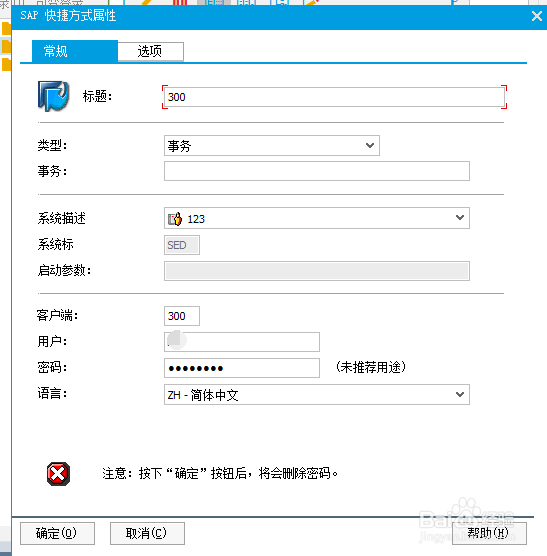This screenshot has width=547, height=556.
Task: Click the 确定(O) button
Action: (x=57, y=533)
